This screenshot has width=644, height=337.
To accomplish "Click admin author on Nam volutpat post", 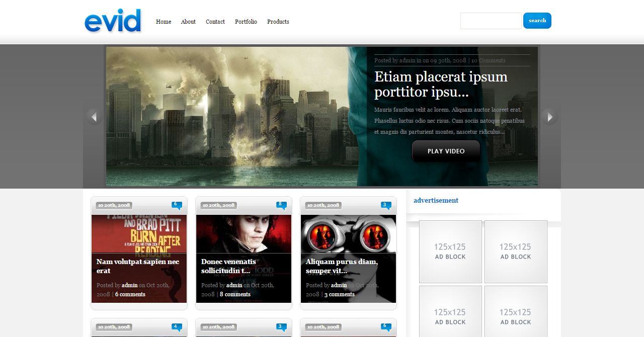I will 130,285.
